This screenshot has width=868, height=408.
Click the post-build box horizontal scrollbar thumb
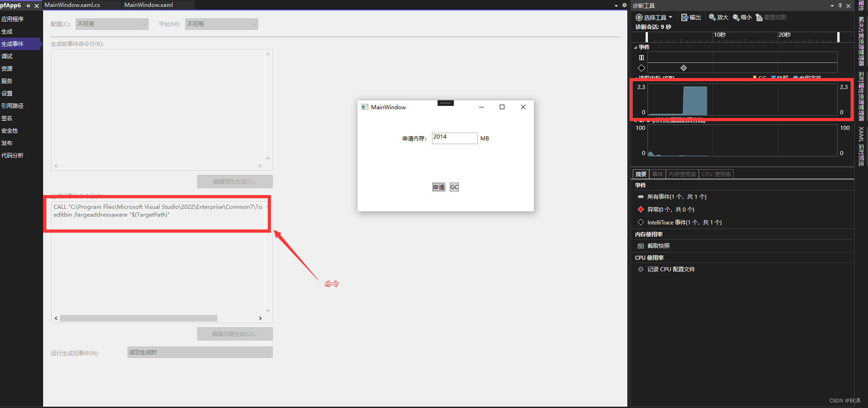138,318
